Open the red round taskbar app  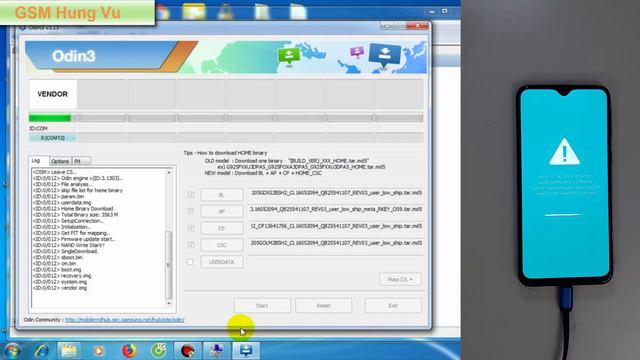[187, 350]
